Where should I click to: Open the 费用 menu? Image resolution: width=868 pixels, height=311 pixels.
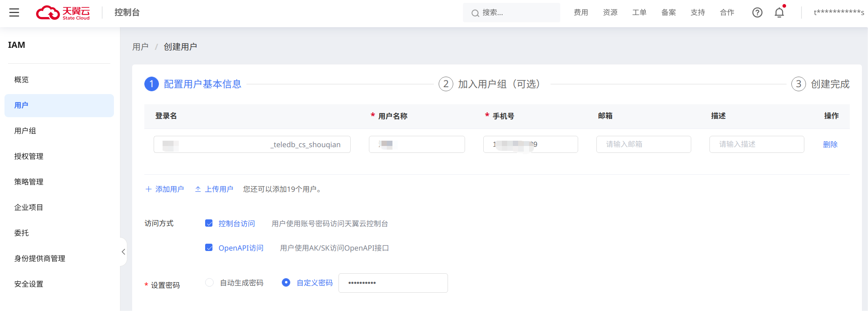coord(581,13)
